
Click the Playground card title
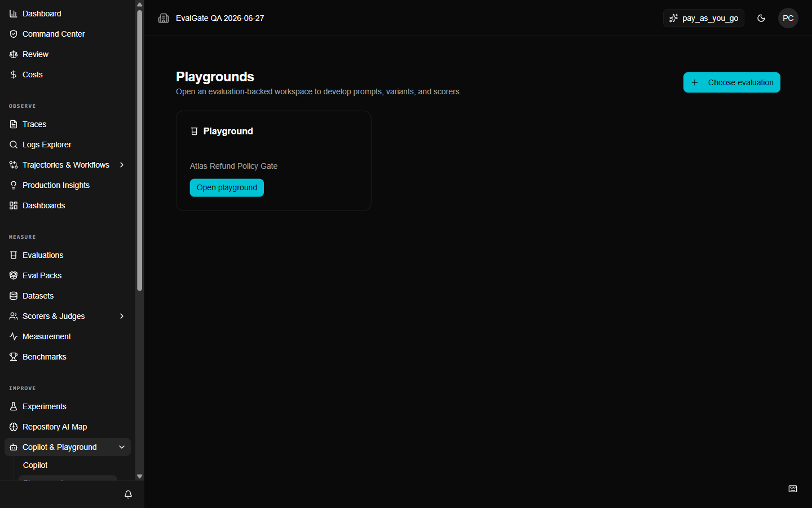(228, 131)
